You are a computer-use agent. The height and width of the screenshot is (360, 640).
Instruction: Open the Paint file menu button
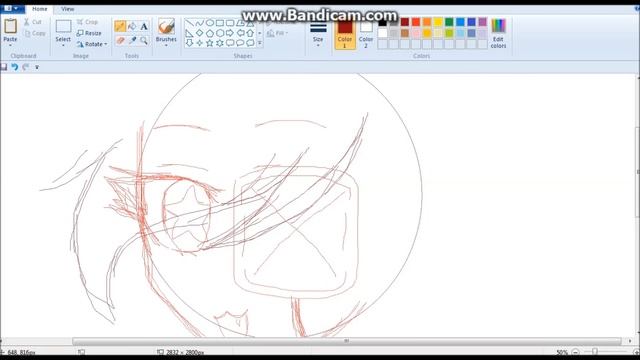[x=12, y=9]
